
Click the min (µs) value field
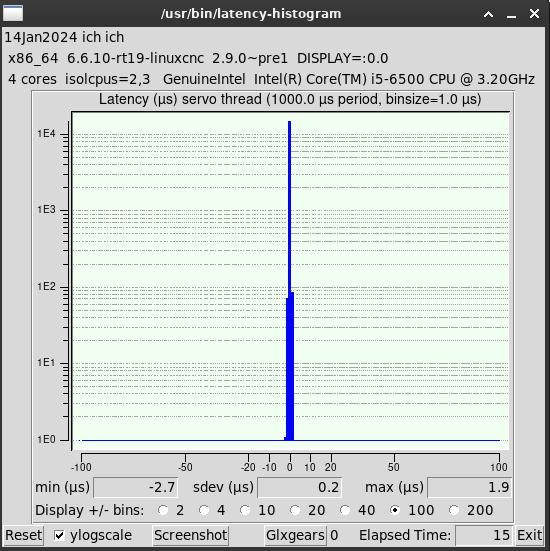[x=136, y=487]
